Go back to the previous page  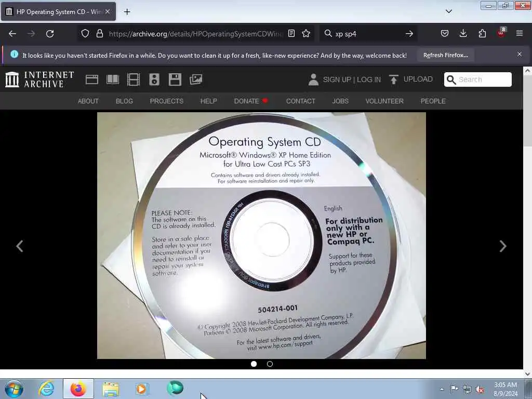12,34
